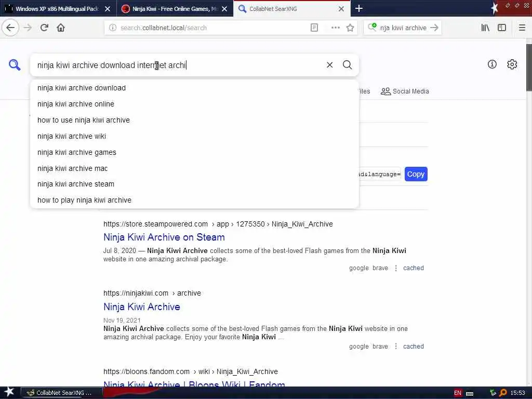This screenshot has width=532, height=399.
Task: Close the Windows XP Multilingual Pack tab
Action: (x=108, y=9)
